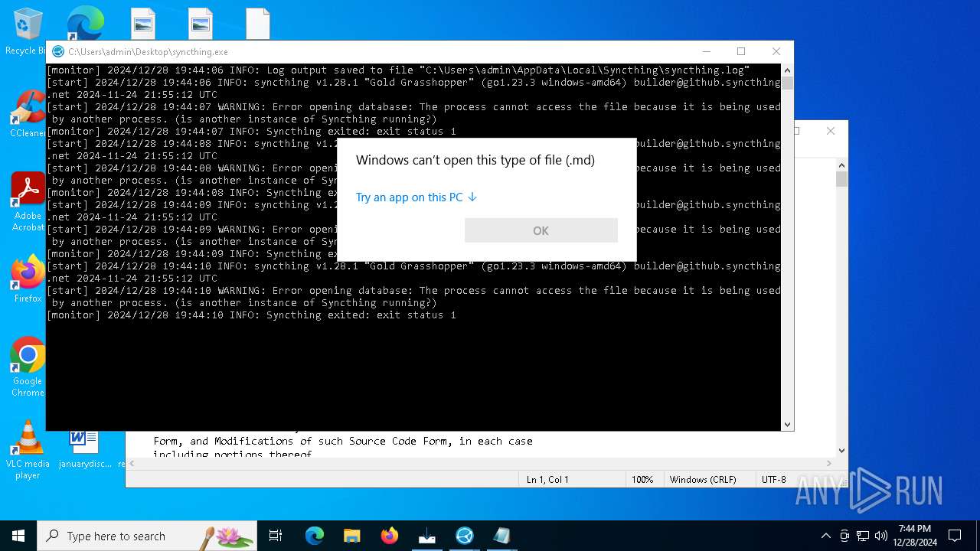
Task: Select blank file icon on desktop
Action: (x=258, y=23)
